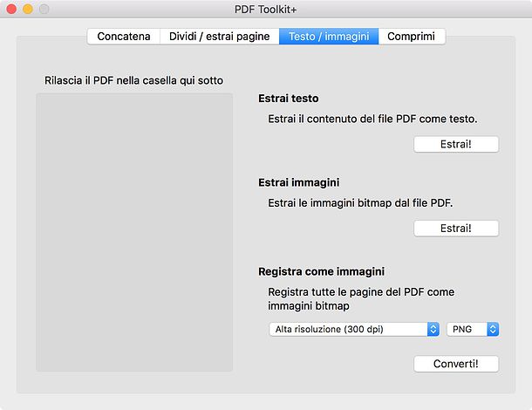Go to the Comprimi tab
532x410 pixels.
[x=413, y=36]
